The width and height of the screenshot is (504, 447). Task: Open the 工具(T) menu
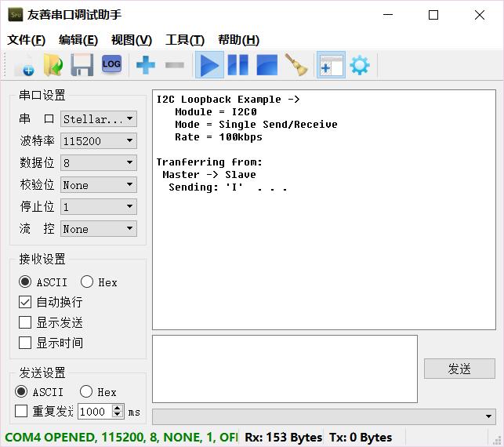(185, 40)
